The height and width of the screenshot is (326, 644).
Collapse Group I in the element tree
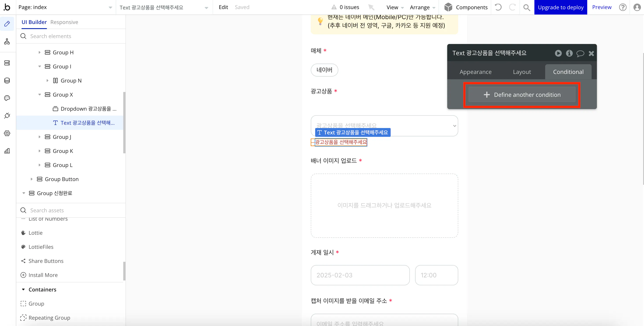[x=39, y=66]
